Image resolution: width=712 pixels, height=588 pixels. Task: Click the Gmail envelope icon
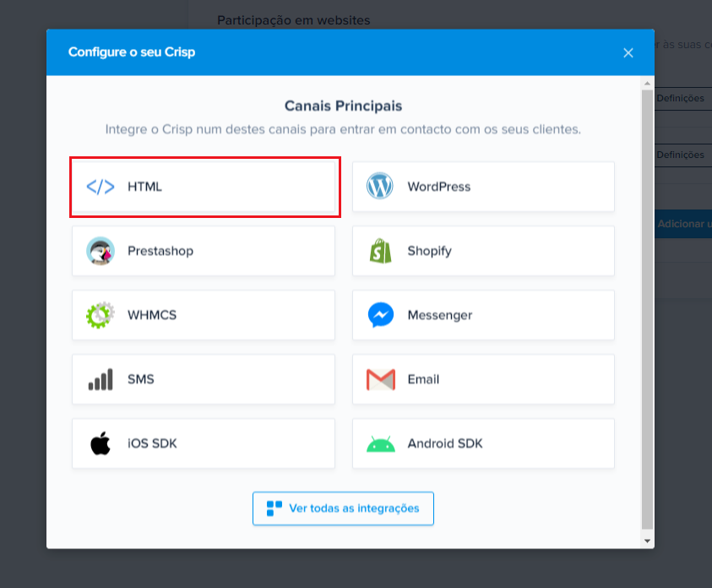pyautogui.click(x=381, y=379)
